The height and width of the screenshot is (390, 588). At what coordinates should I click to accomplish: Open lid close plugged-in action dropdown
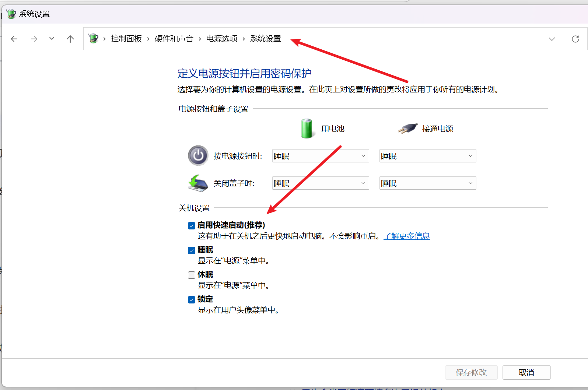click(428, 183)
